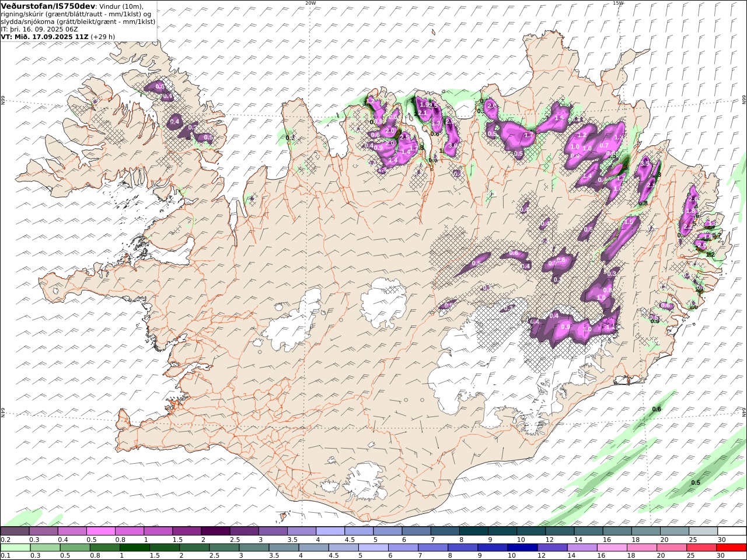Pick lower legend swatch between 3 and 3.5
This screenshot has width=747, height=560.
point(253,548)
